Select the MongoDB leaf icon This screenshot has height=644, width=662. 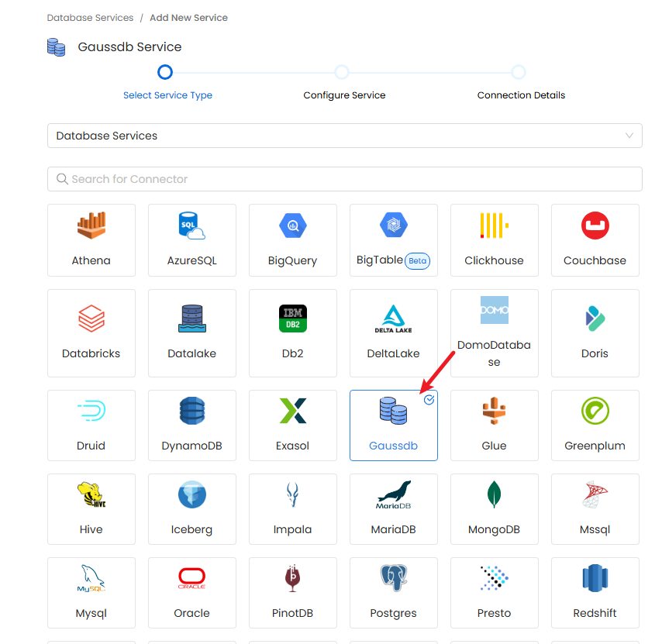pyautogui.click(x=494, y=494)
